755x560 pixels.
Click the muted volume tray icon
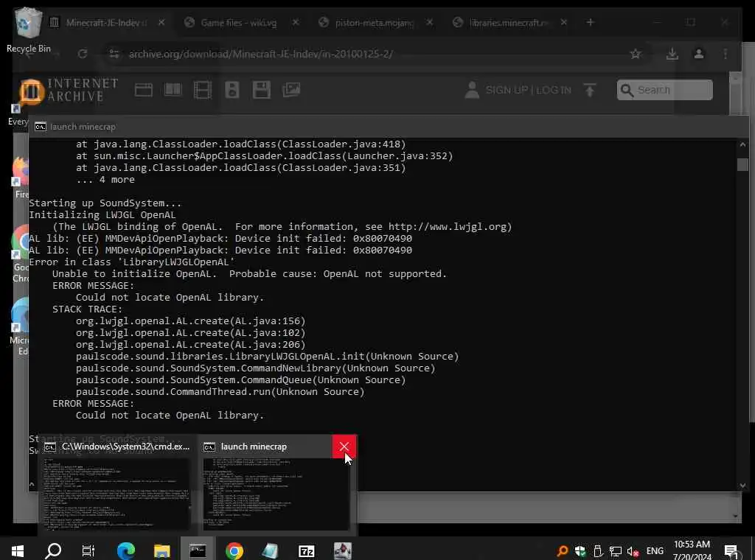pyautogui.click(x=633, y=551)
